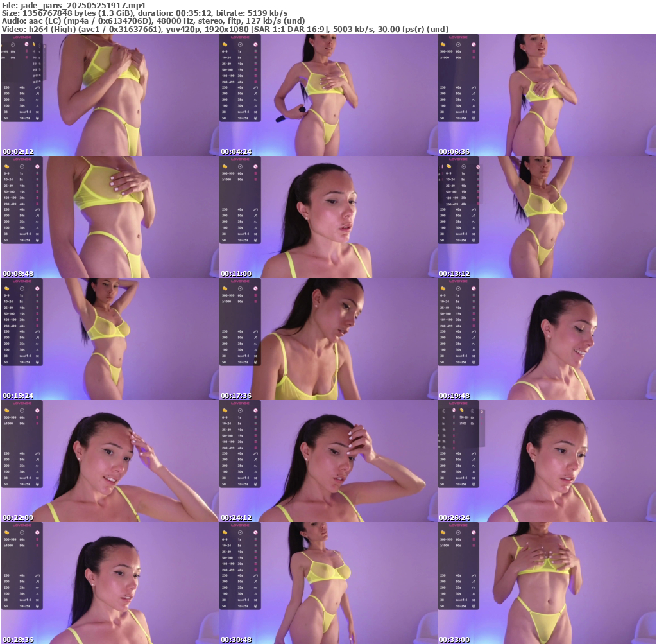Click the resolution text 1920x1080

[x=228, y=30]
